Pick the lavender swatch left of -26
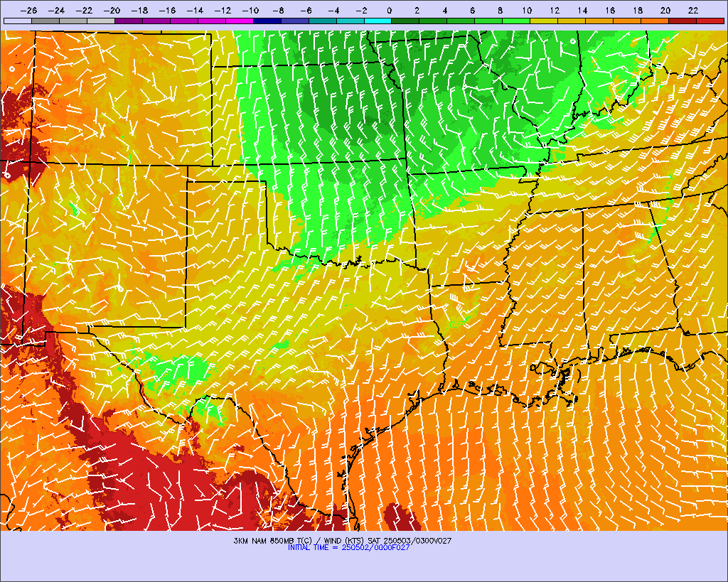Screen dimensions: 728x582 18,21
